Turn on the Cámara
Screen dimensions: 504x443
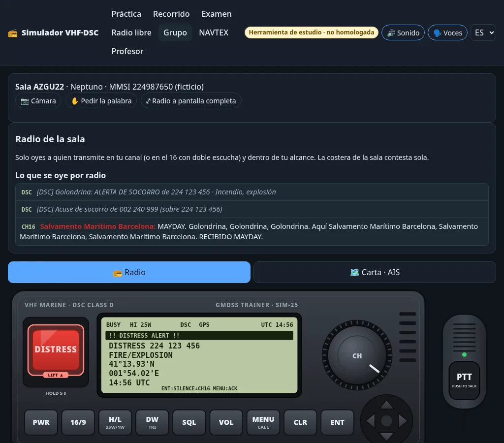[38, 101]
